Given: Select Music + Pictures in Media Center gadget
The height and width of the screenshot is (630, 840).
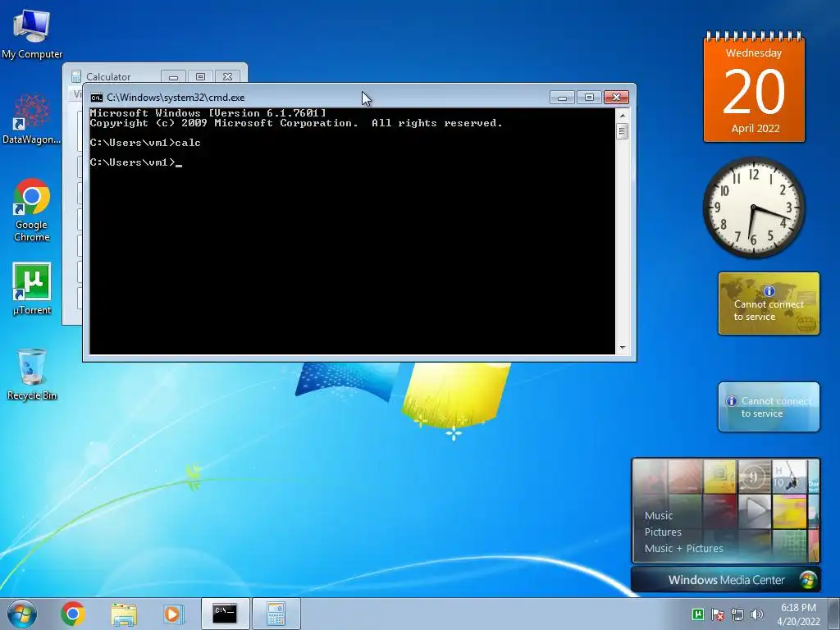Looking at the screenshot, I should pos(683,548).
